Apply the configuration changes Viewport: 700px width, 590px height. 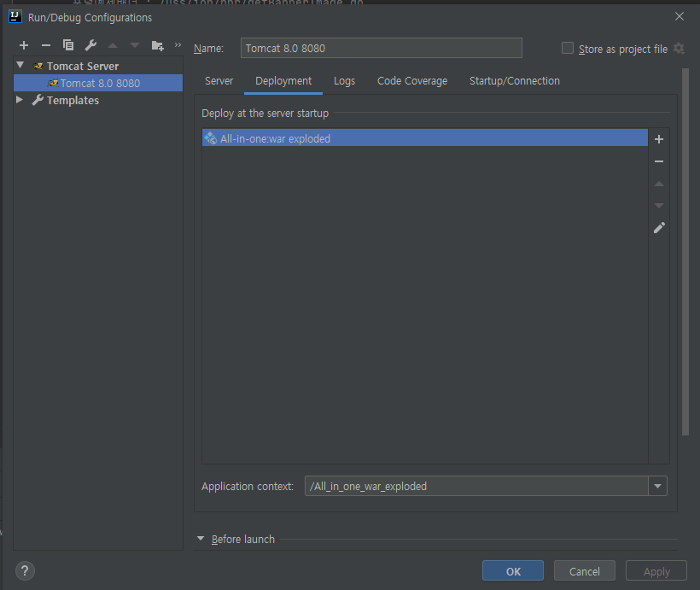[x=656, y=570]
